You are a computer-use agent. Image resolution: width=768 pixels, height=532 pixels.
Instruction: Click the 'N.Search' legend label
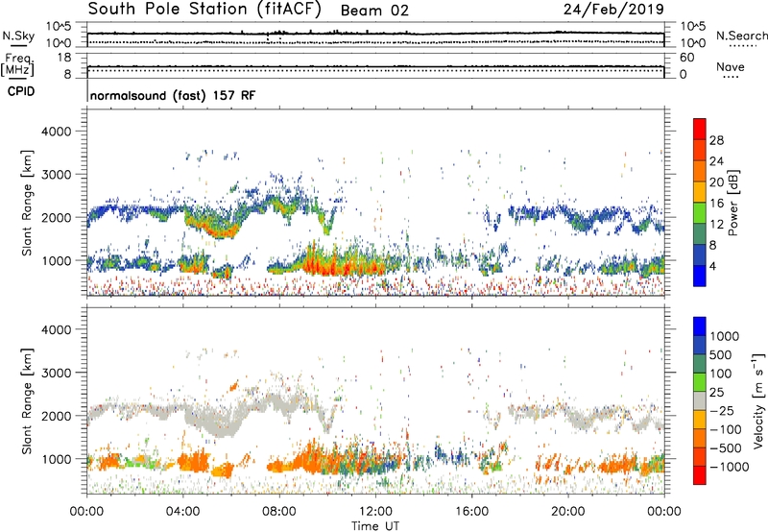point(741,36)
